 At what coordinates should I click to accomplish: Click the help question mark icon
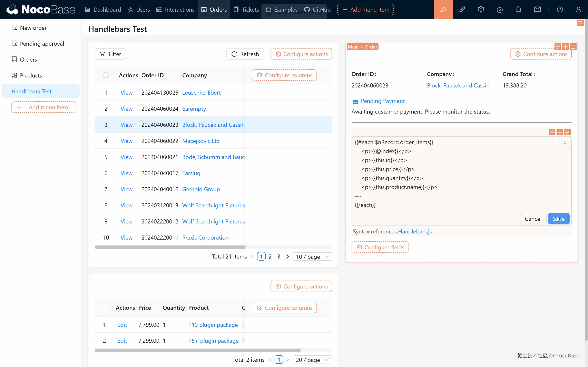point(560,9)
